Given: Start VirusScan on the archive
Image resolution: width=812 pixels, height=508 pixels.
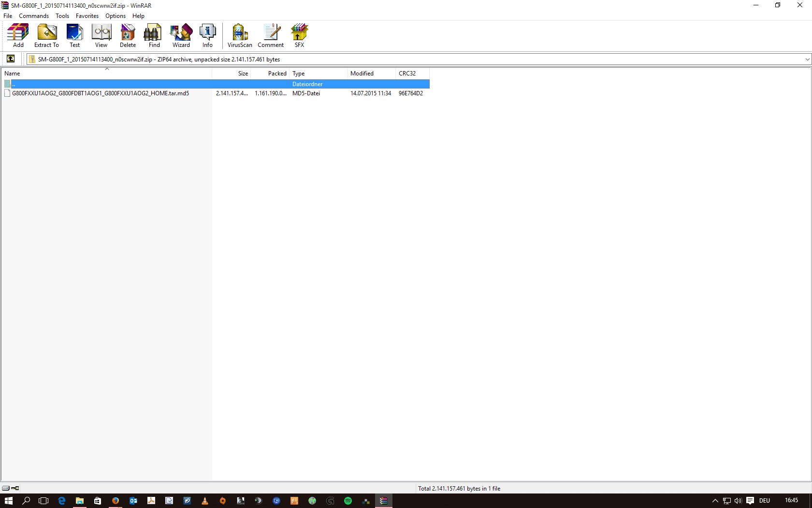Looking at the screenshot, I should (240, 36).
